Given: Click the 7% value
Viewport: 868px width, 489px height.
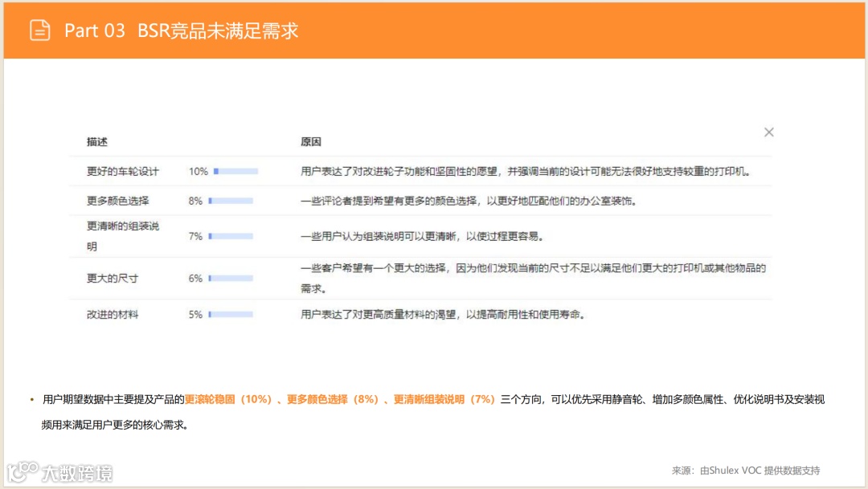Looking at the screenshot, I should (x=195, y=236).
